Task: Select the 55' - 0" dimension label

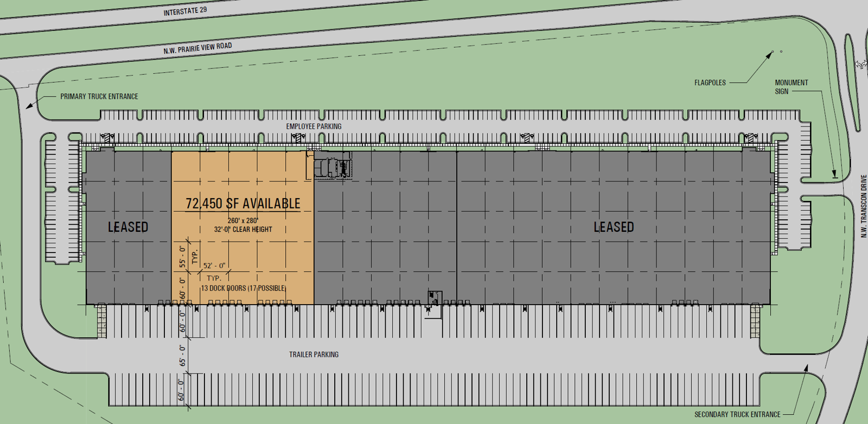Action: click(183, 256)
